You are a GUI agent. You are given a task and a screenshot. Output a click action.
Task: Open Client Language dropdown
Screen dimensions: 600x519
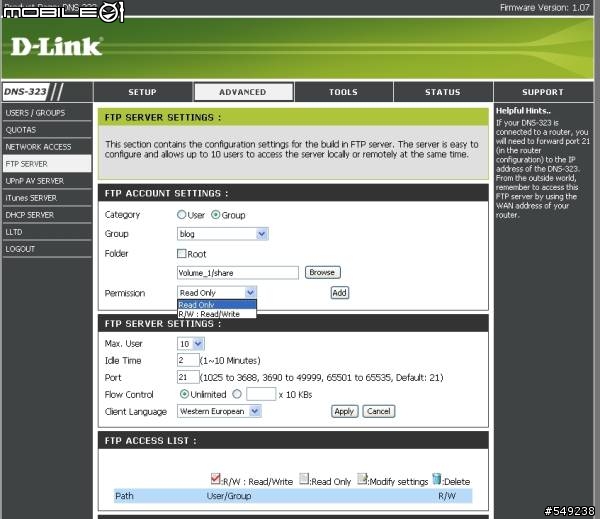tap(219, 411)
